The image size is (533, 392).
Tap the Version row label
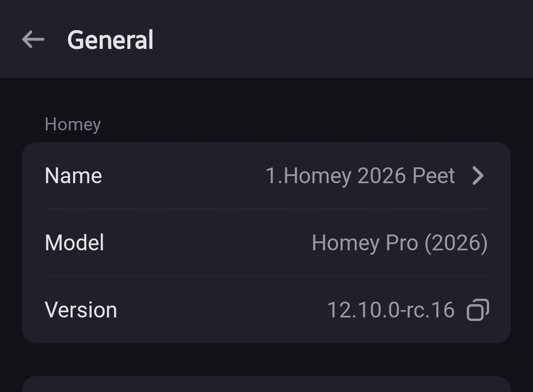pos(80,310)
